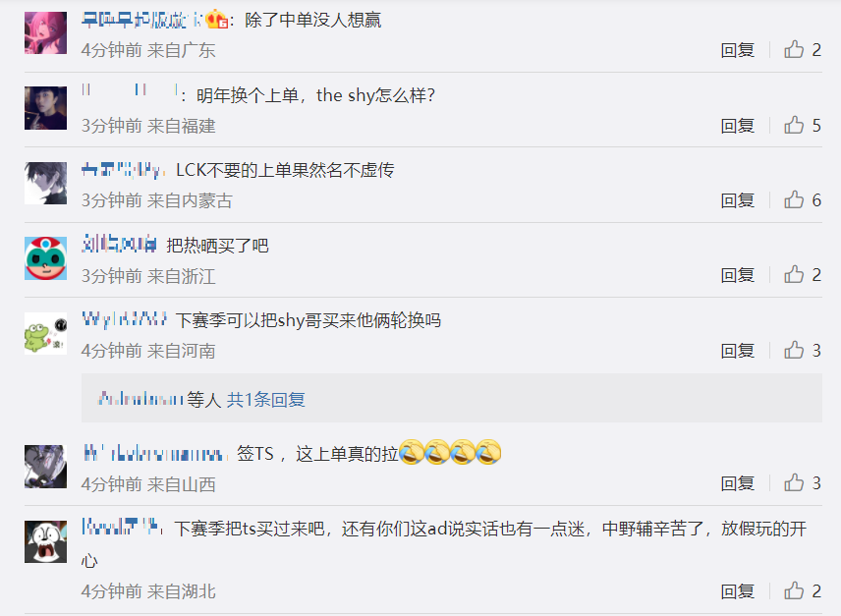The width and height of the screenshot is (841, 616).
Task: Reply to the 湖北 comment
Action: [x=738, y=591]
